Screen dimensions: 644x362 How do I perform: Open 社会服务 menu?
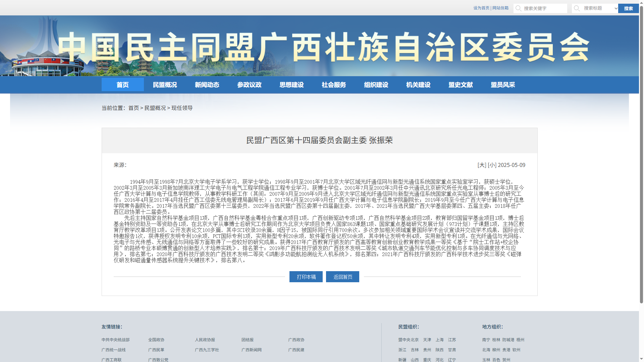tap(334, 85)
